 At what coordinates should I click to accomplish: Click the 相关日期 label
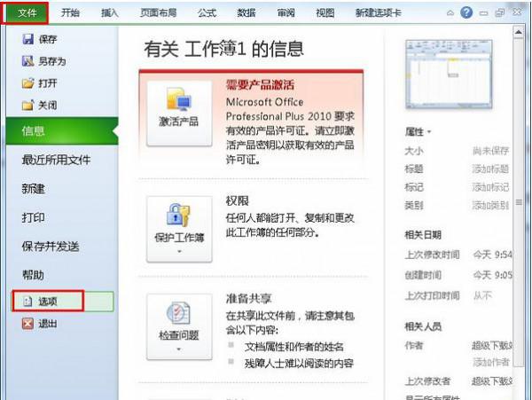tap(423, 235)
